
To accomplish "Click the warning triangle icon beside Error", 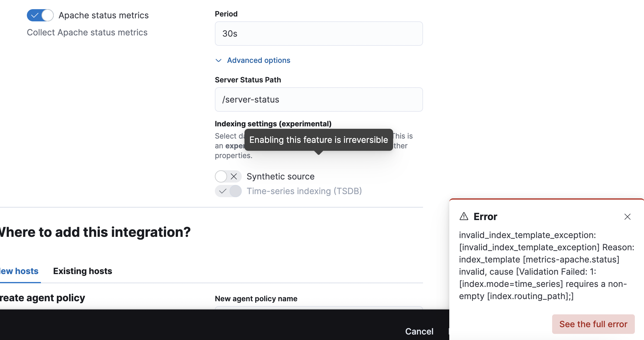I will [x=464, y=216].
